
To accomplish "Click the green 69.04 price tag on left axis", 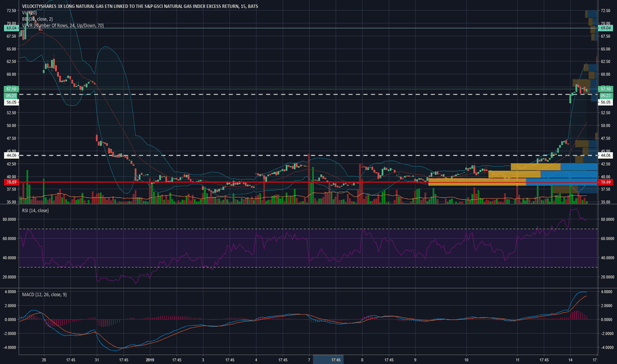I will pyautogui.click(x=11, y=28).
